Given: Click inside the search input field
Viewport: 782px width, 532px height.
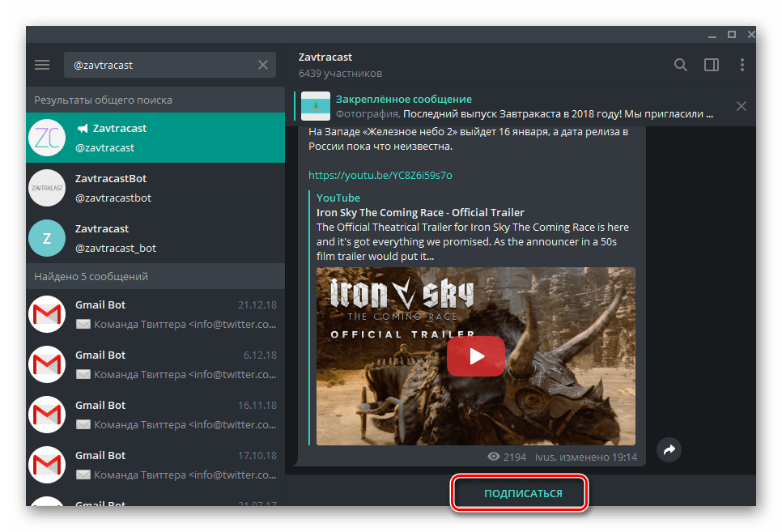Looking at the screenshot, I should 158,65.
